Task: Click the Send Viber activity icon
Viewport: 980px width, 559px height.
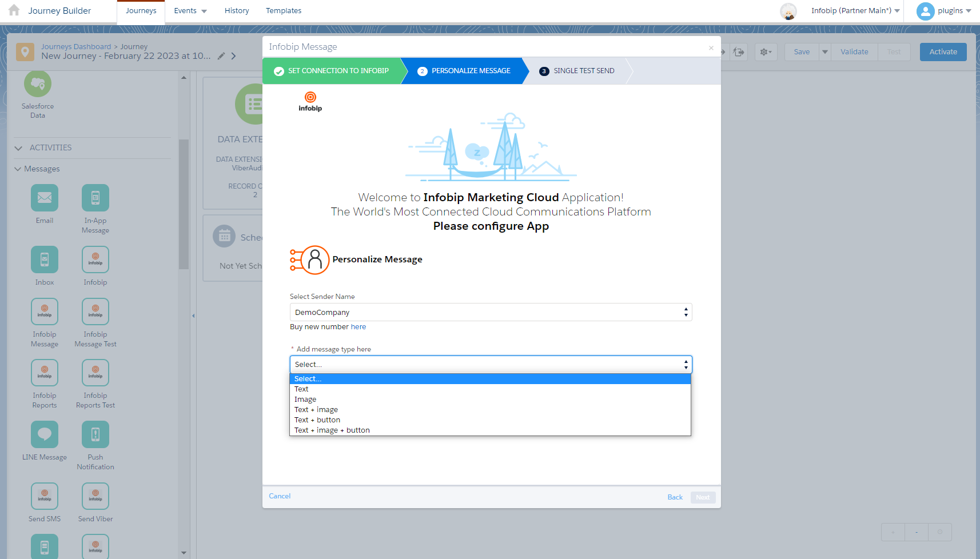Action: 95,496
